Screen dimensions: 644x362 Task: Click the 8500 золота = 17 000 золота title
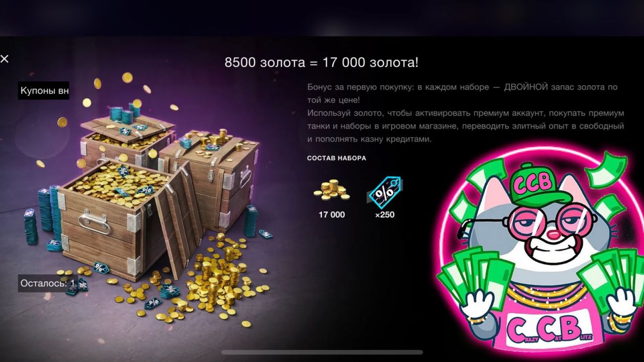(321, 63)
